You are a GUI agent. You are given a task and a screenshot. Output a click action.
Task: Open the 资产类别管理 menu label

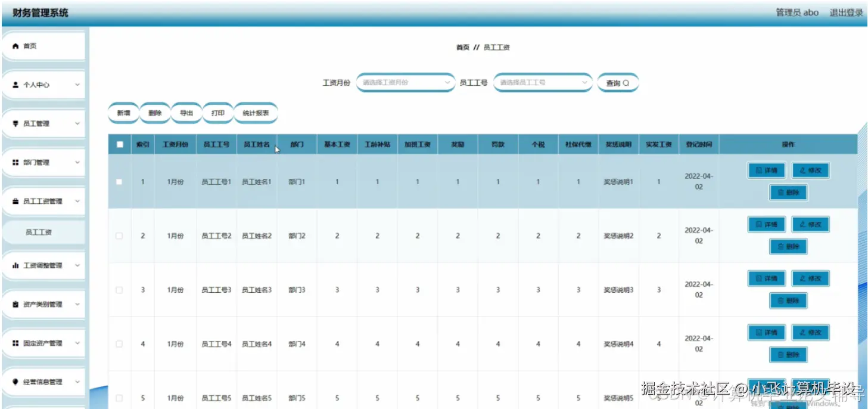pos(43,305)
